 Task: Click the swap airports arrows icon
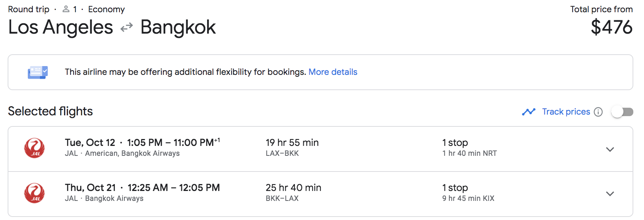126,27
